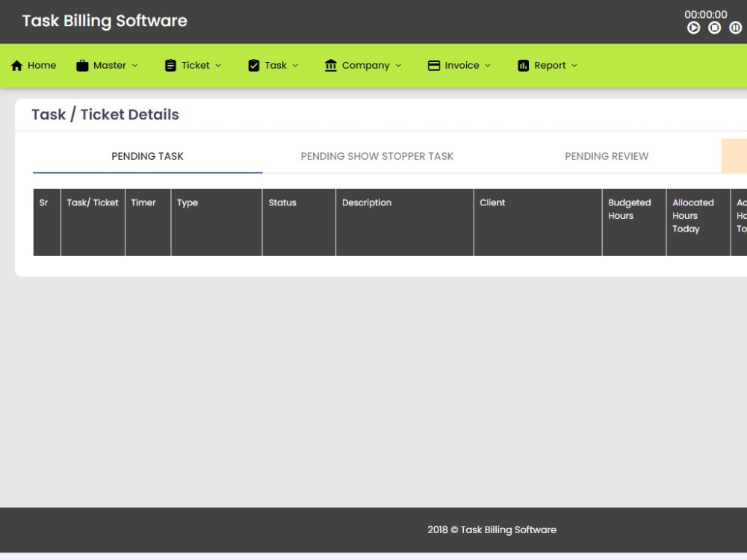Click the Timer column header

pyautogui.click(x=148, y=223)
